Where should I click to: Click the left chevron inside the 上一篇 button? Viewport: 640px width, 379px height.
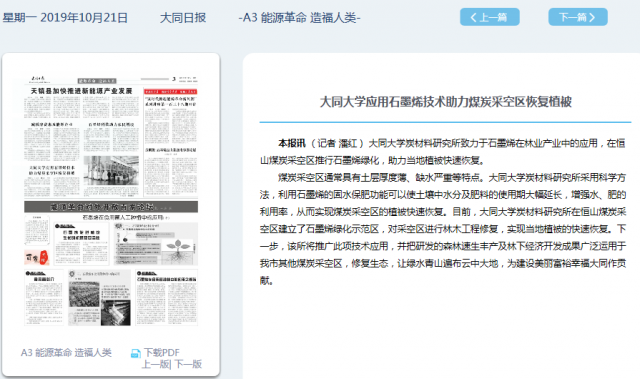point(473,17)
